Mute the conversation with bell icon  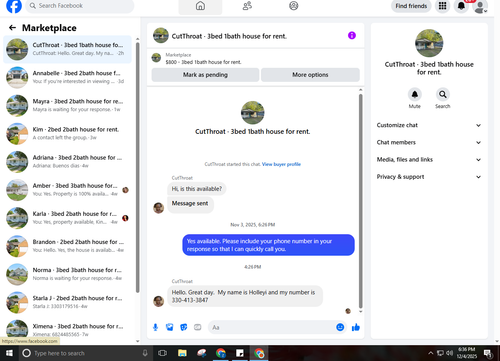click(x=415, y=95)
